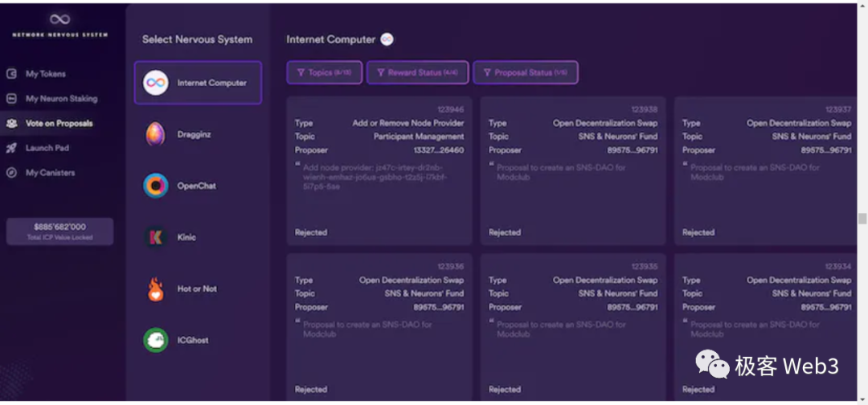Click the Network Nervous System infinity logo
This screenshot has height=405, width=868.
point(59,19)
